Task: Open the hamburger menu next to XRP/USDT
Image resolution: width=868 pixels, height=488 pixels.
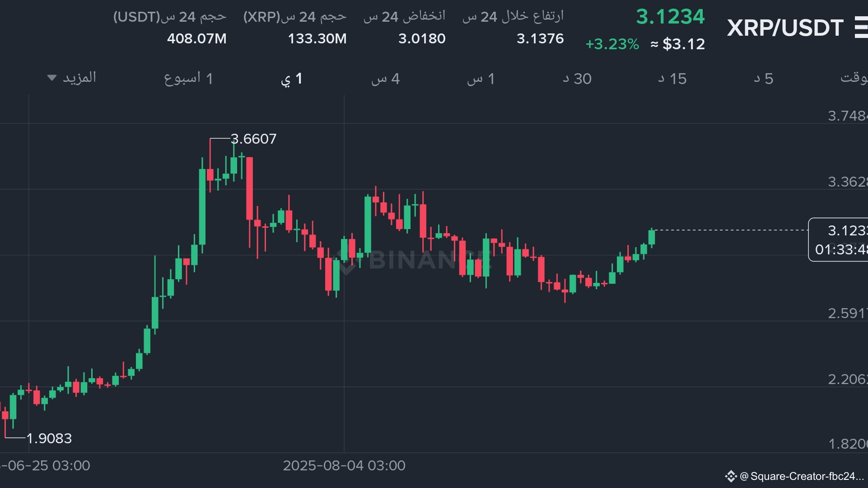Action: coord(860,28)
